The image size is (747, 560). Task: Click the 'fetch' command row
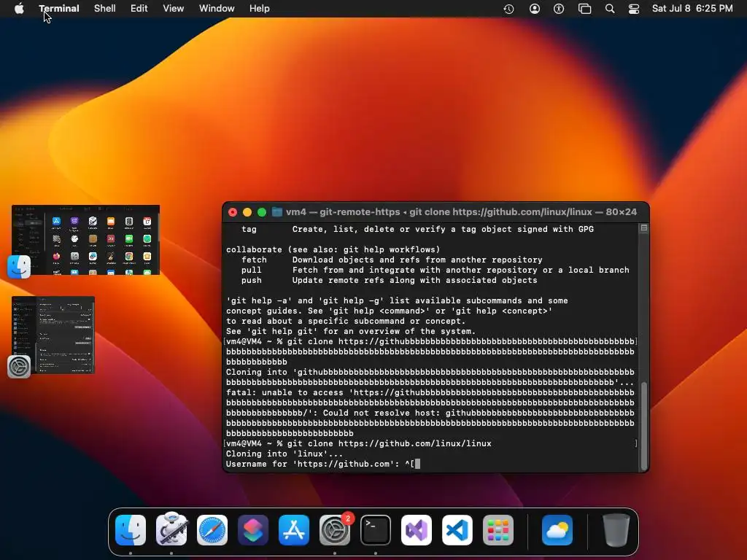pyautogui.click(x=392, y=260)
